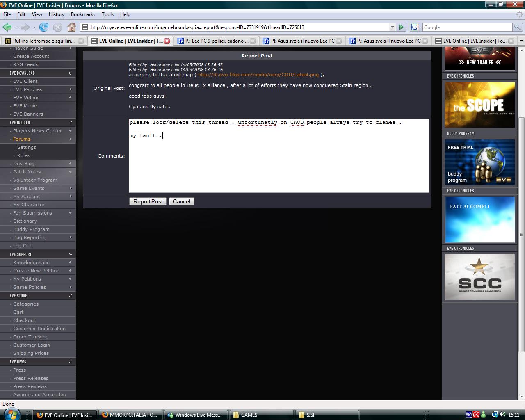
Task: Submit with the Report Post button
Action: click(x=148, y=201)
